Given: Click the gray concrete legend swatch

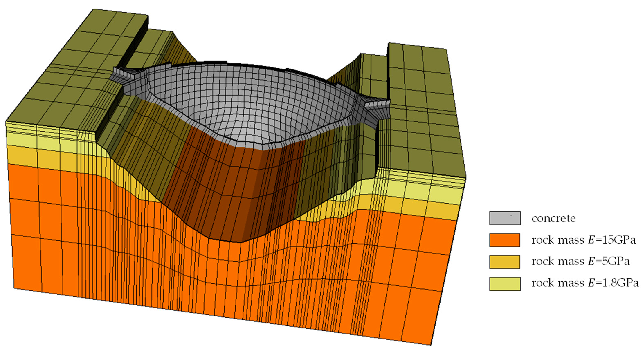Looking at the screenshot, I should pos(505,218).
